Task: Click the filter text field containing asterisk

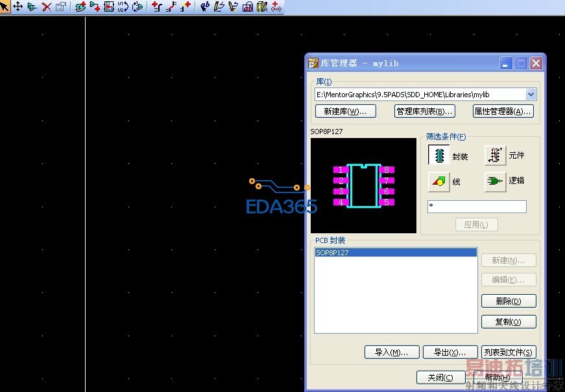Action: (477, 207)
